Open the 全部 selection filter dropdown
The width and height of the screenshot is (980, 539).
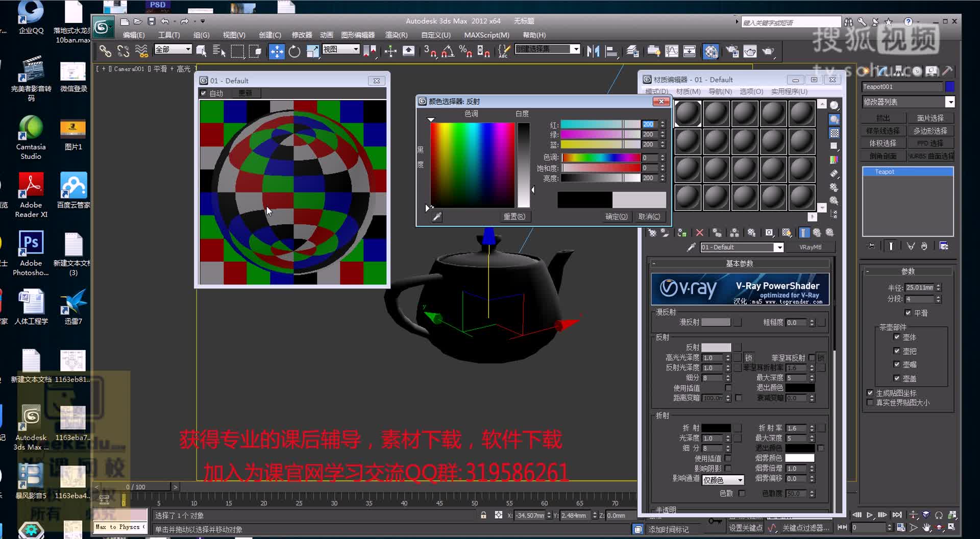click(x=173, y=49)
